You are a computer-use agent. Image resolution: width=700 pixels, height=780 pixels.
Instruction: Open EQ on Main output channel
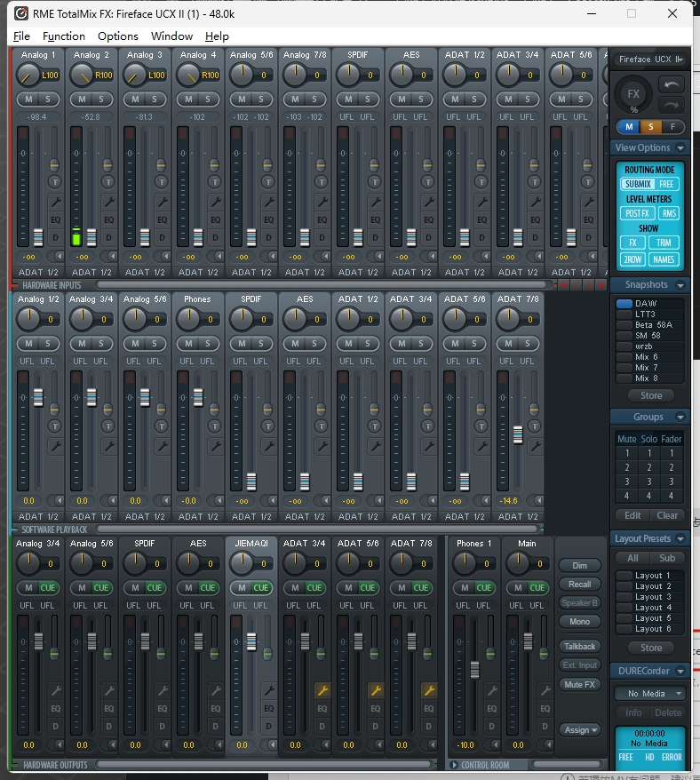pos(545,708)
